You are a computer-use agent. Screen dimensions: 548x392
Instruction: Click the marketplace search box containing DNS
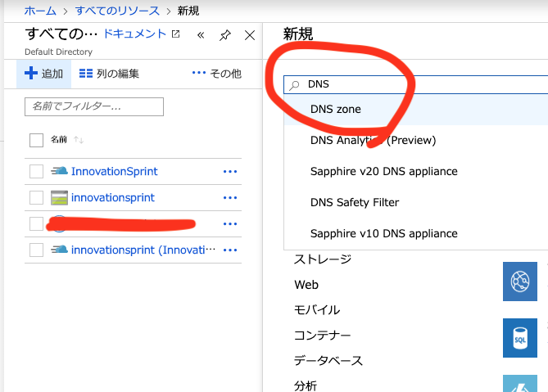[416, 84]
